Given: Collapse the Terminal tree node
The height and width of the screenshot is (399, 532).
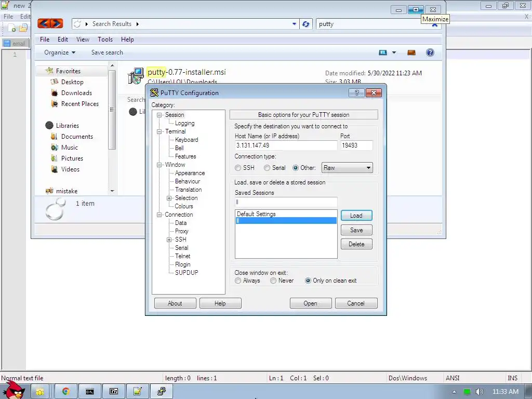Looking at the screenshot, I should tap(159, 131).
